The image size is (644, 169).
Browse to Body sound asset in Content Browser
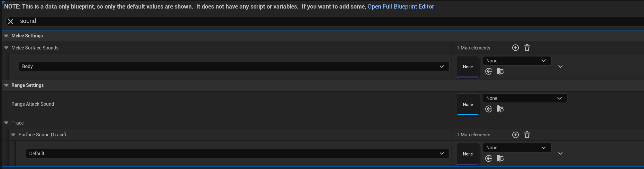click(x=500, y=71)
